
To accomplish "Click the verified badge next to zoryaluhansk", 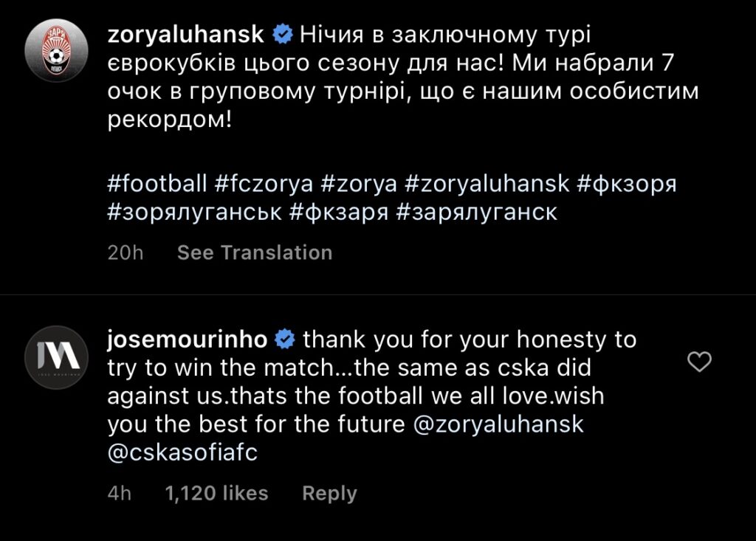I will point(282,34).
